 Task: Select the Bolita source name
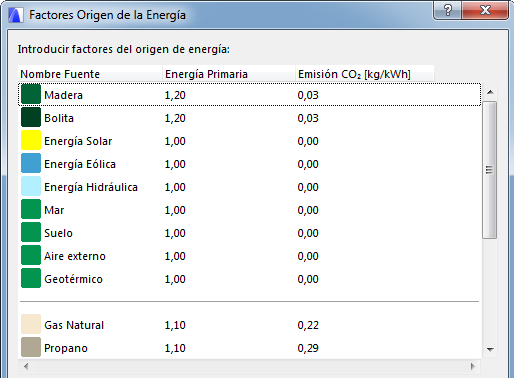[59, 118]
